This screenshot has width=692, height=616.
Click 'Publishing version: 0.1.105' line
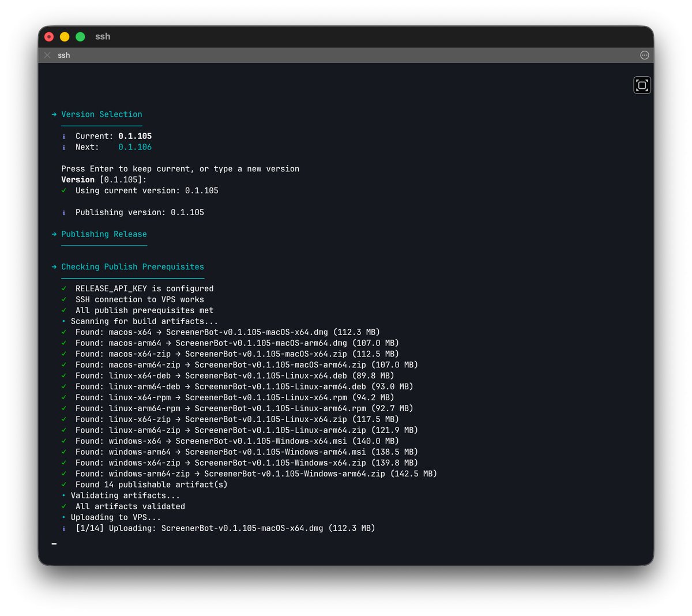coord(140,212)
